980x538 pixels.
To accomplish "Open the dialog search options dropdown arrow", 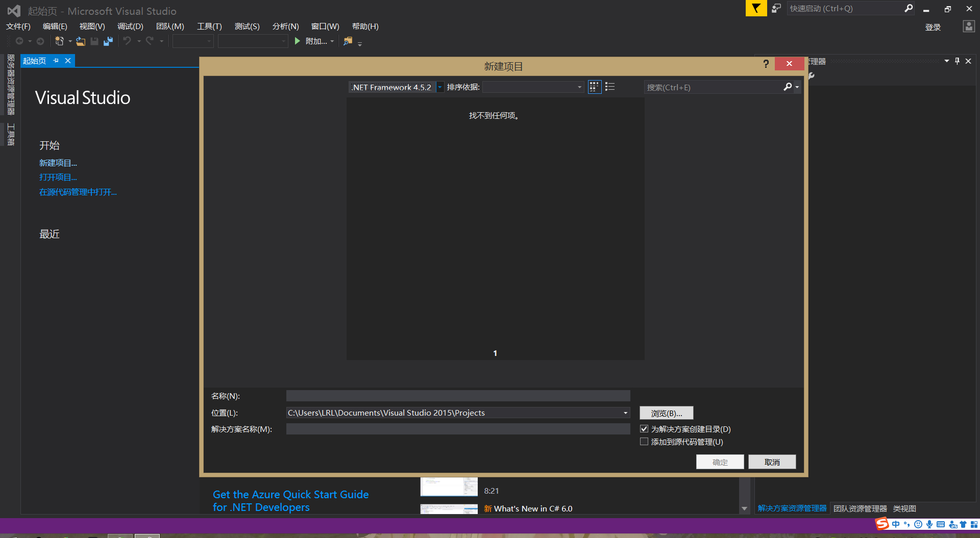I will [x=797, y=87].
